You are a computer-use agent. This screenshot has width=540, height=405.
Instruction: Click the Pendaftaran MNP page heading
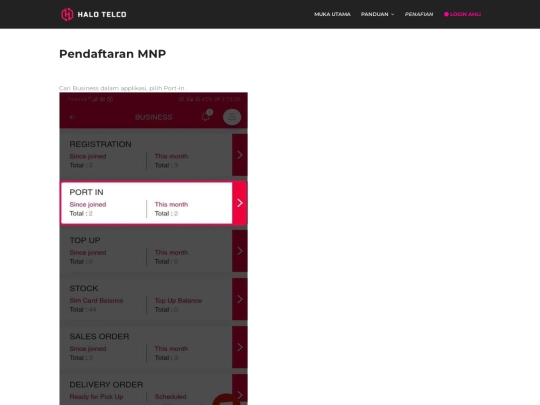click(113, 54)
